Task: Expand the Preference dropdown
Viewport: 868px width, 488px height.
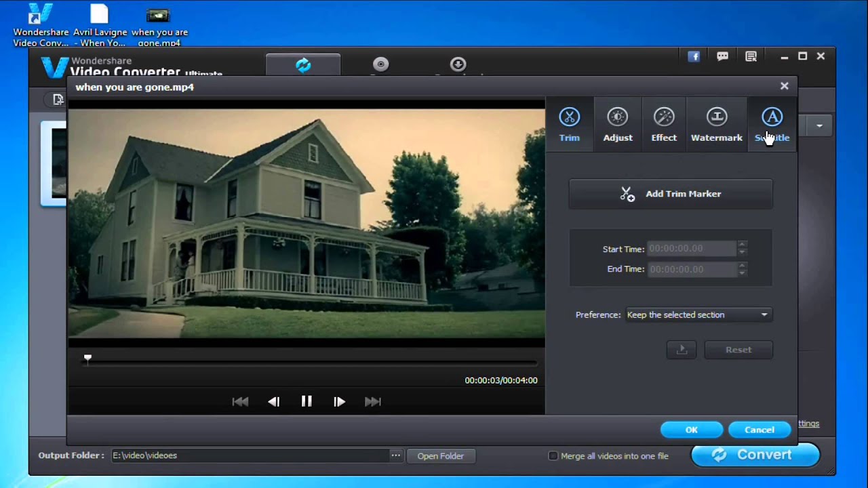Action: [698, 314]
